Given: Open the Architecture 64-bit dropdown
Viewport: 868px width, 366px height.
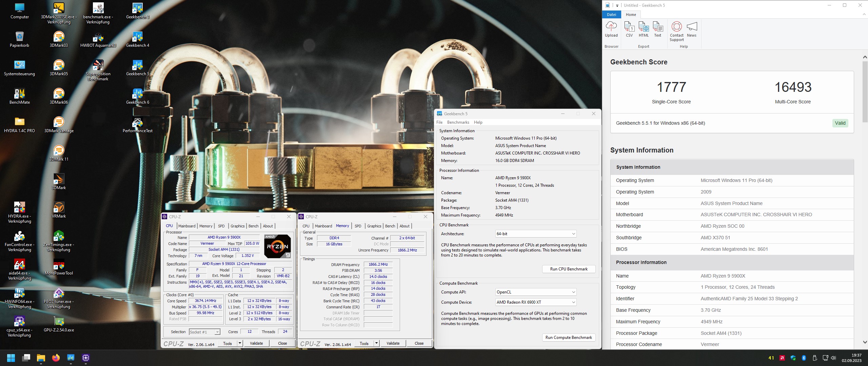Looking at the screenshot, I should (x=536, y=234).
